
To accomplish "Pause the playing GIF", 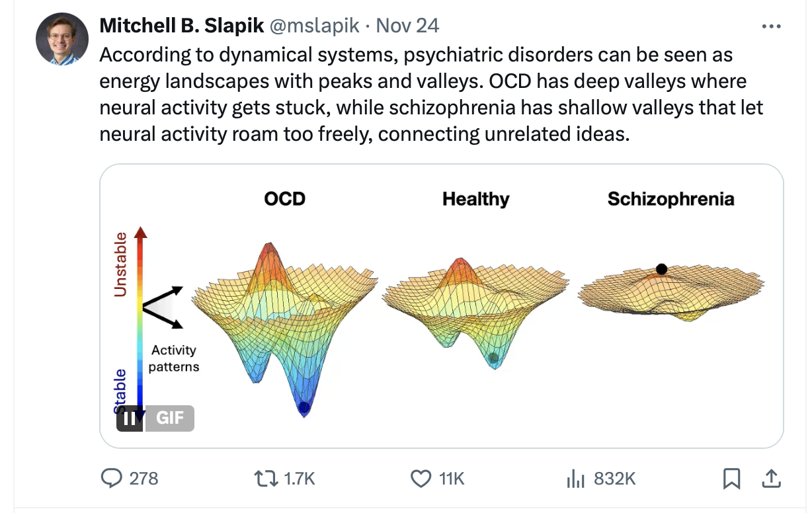I will (130, 418).
